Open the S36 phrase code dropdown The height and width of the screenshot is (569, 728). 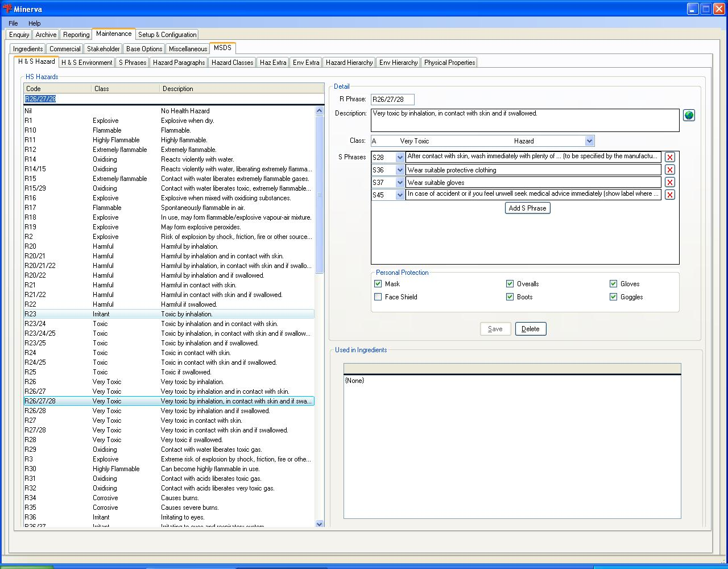[x=400, y=170]
